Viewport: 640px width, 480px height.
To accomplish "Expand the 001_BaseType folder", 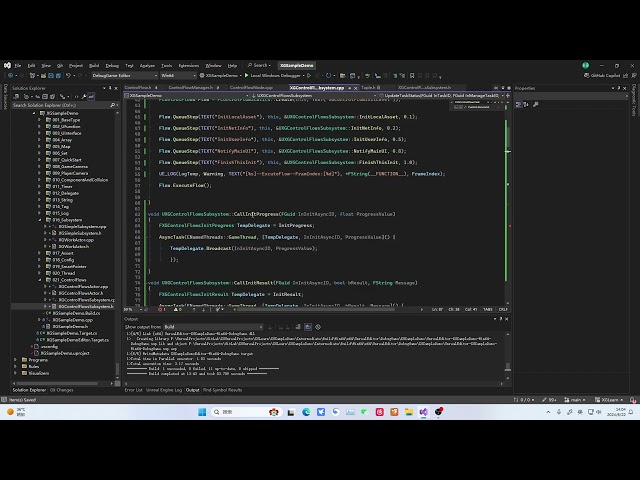I will pos(40,120).
